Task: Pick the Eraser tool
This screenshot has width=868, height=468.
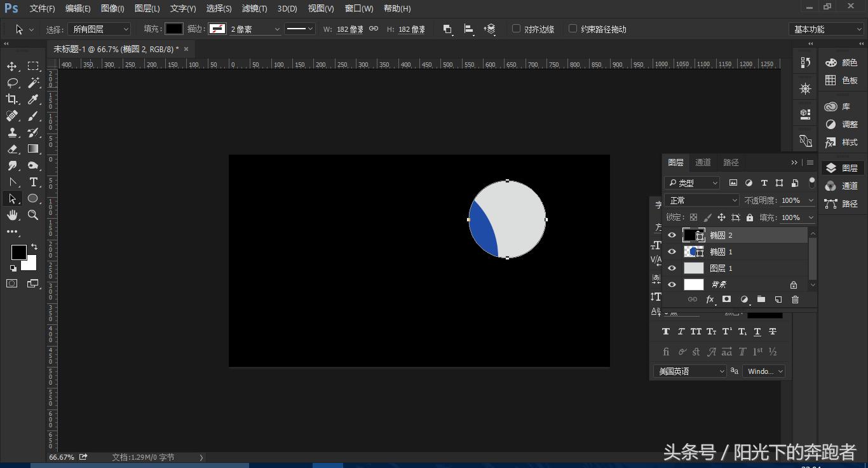Action: (x=12, y=149)
